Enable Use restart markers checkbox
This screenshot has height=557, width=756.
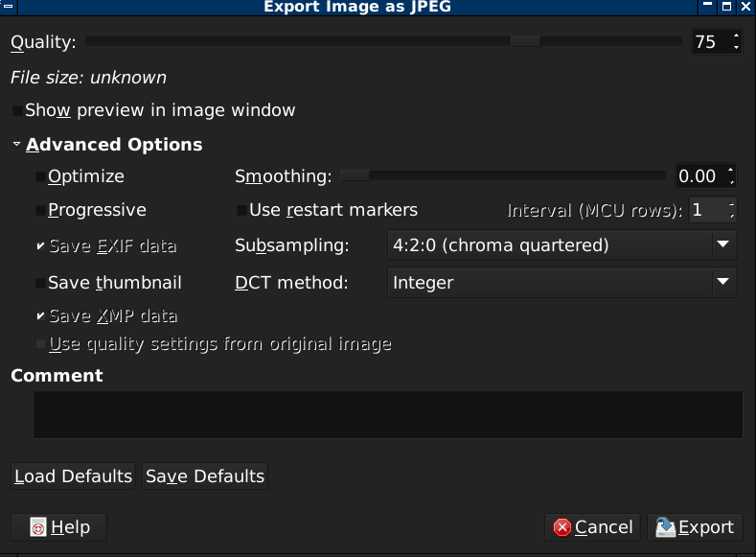pos(242,210)
